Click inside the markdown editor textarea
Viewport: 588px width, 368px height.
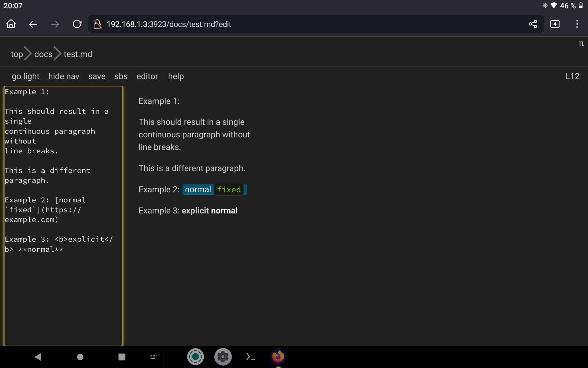click(x=63, y=216)
